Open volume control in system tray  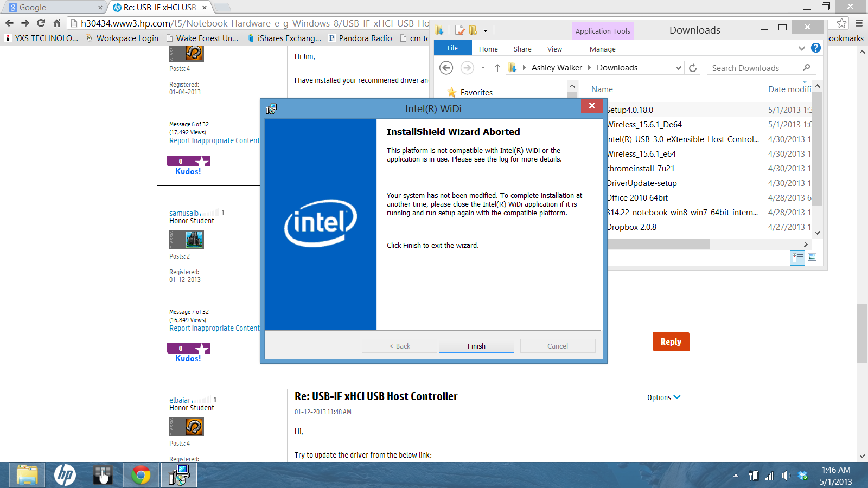click(786, 476)
